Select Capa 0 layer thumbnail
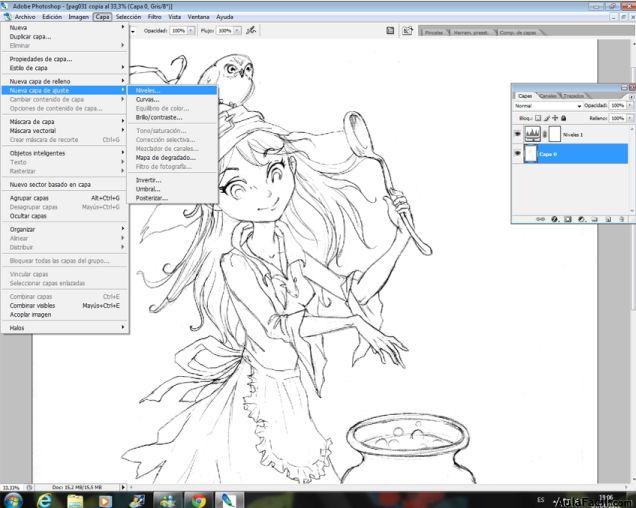 531,154
